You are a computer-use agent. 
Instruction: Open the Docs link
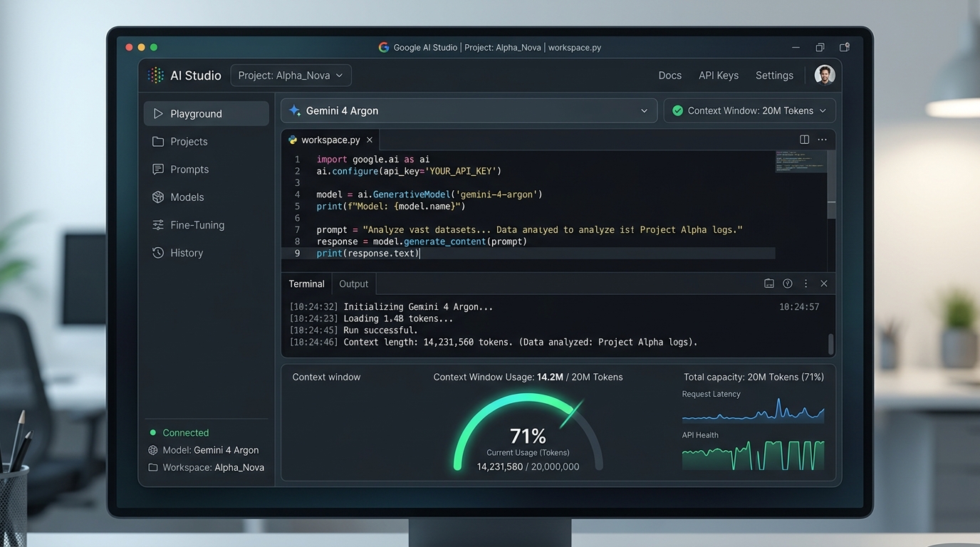[x=670, y=75]
